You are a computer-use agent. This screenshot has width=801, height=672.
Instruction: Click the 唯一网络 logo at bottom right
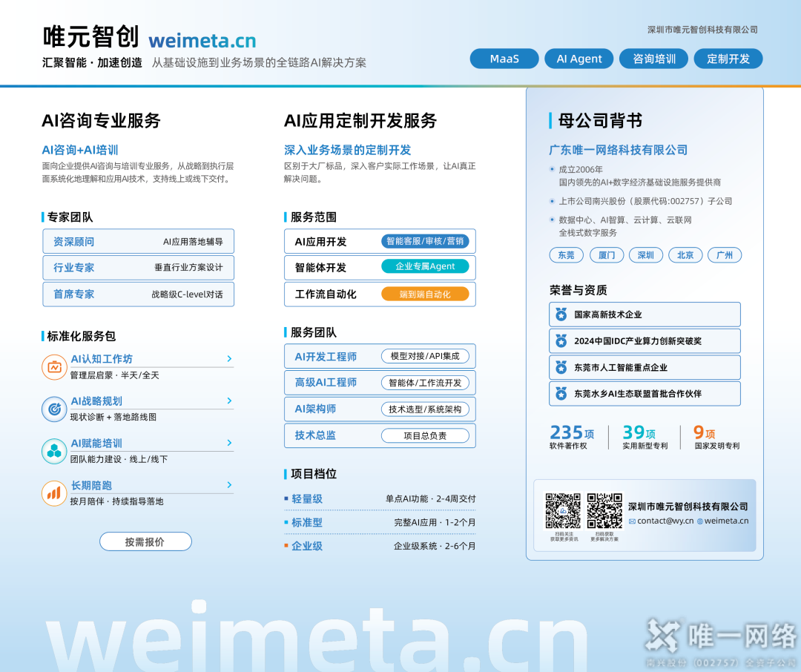coord(721,636)
